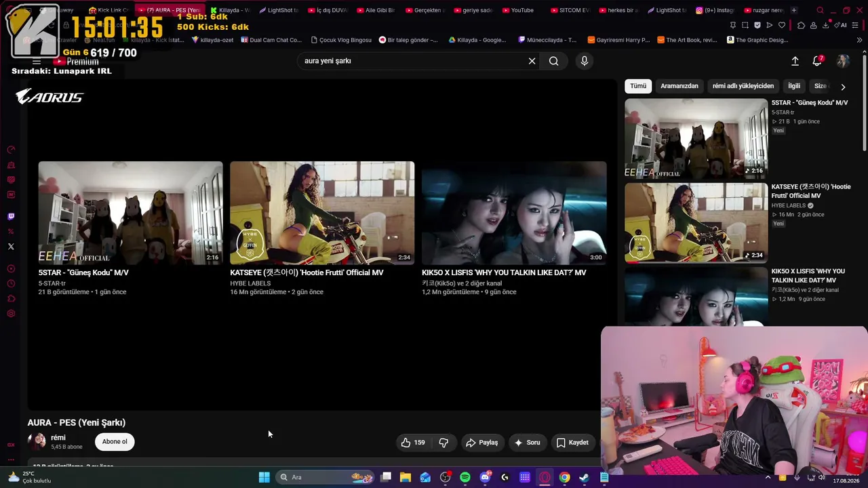
Task: Open a new browser tab with plus
Action: 794,10
